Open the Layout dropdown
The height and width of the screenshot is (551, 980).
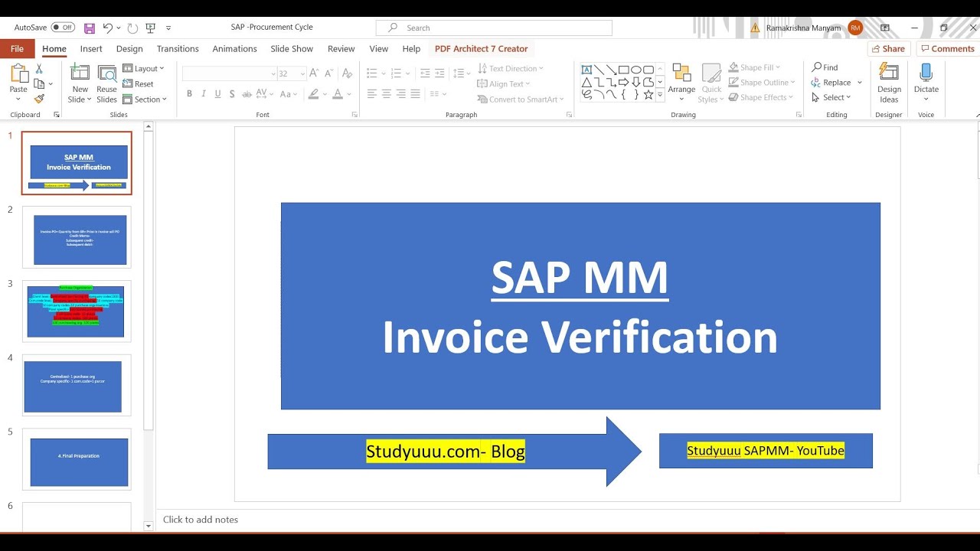click(x=143, y=69)
